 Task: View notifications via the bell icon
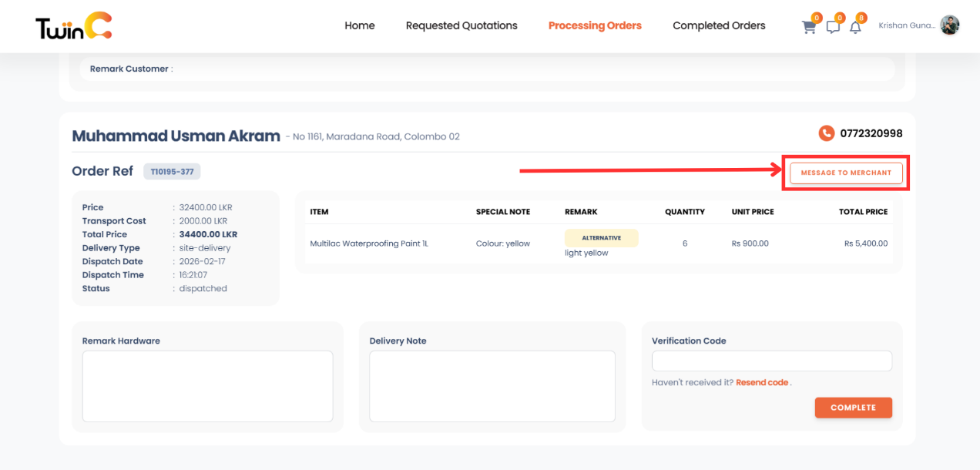point(855,27)
